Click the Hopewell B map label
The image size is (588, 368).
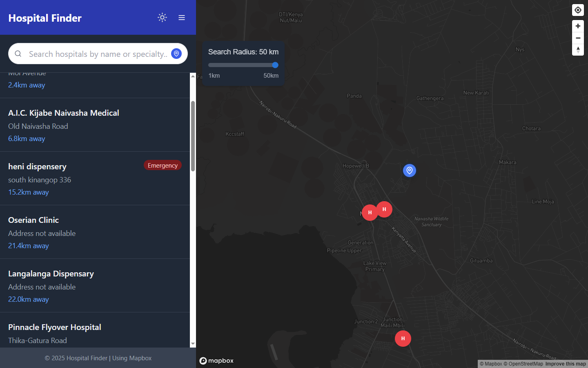click(356, 166)
